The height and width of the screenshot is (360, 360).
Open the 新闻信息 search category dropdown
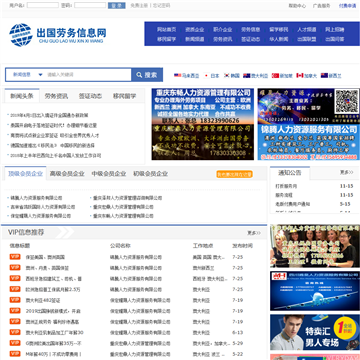pos(27,75)
